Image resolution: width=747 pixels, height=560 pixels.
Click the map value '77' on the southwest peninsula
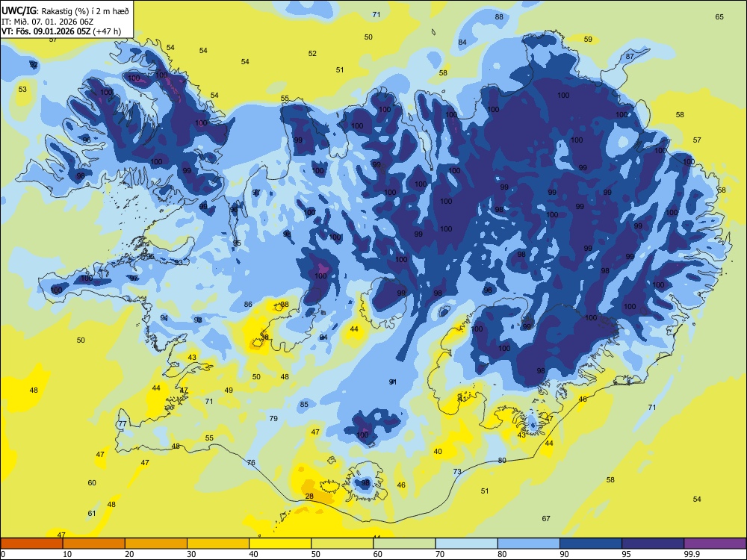tap(123, 424)
